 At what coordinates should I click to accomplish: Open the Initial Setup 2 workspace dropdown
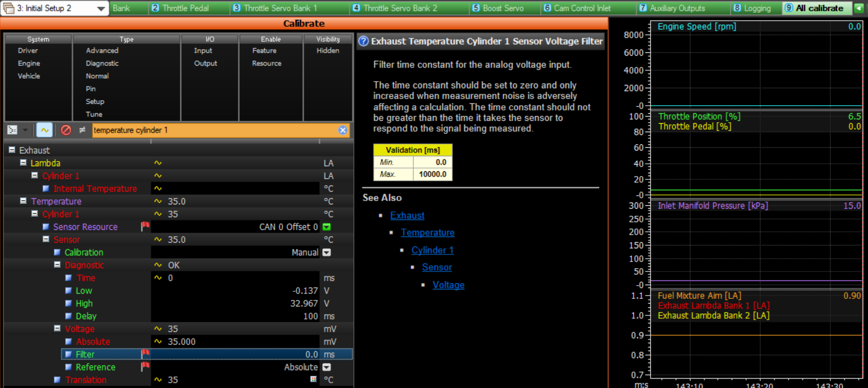(101, 8)
